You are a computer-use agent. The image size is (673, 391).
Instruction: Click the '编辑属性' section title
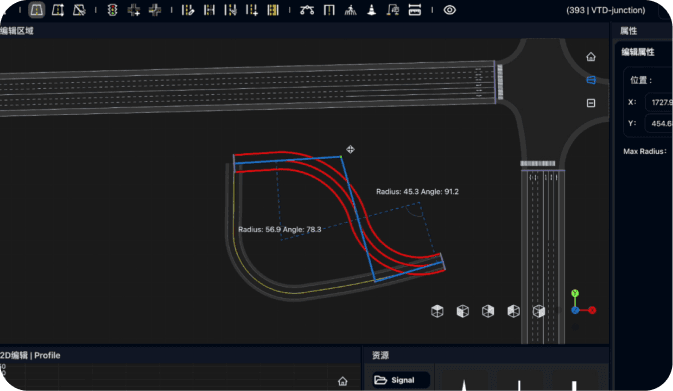(x=638, y=52)
